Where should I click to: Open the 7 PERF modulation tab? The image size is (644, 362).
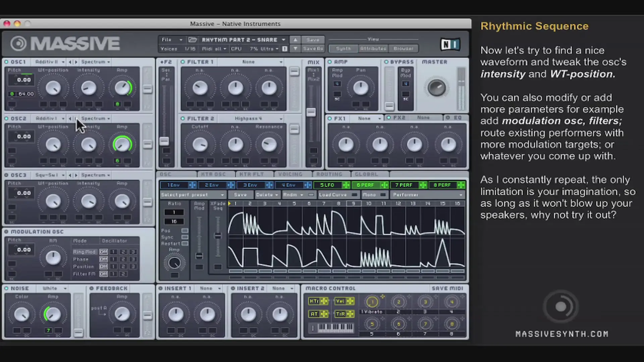click(x=404, y=185)
